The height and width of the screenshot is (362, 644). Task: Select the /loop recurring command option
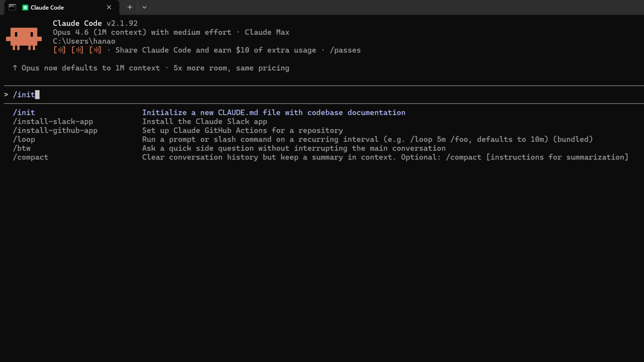click(24, 139)
